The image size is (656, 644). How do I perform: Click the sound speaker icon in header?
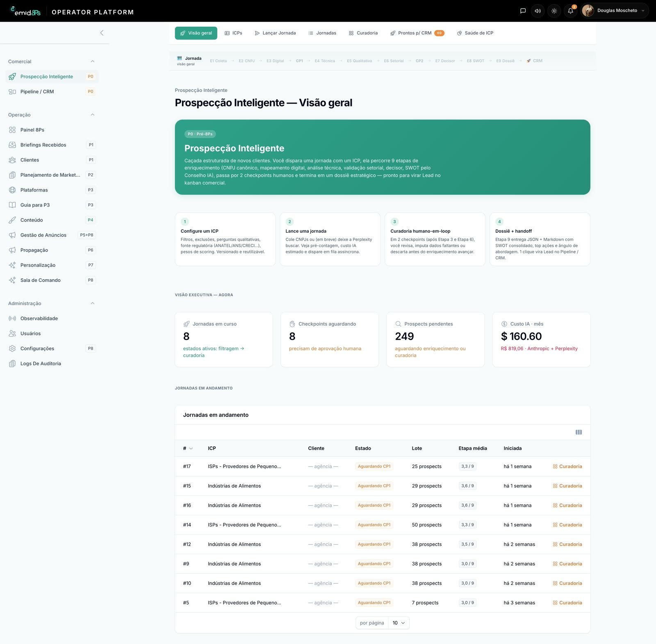pyautogui.click(x=538, y=11)
